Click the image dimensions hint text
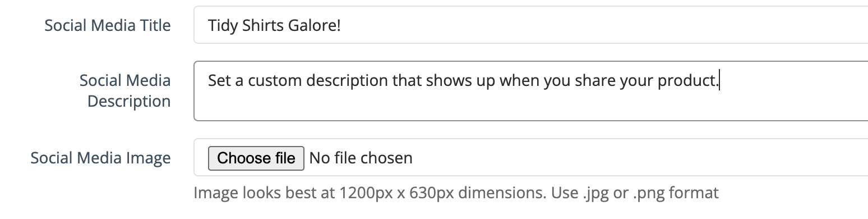The width and height of the screenshot is (868, 219). [456, 193]
